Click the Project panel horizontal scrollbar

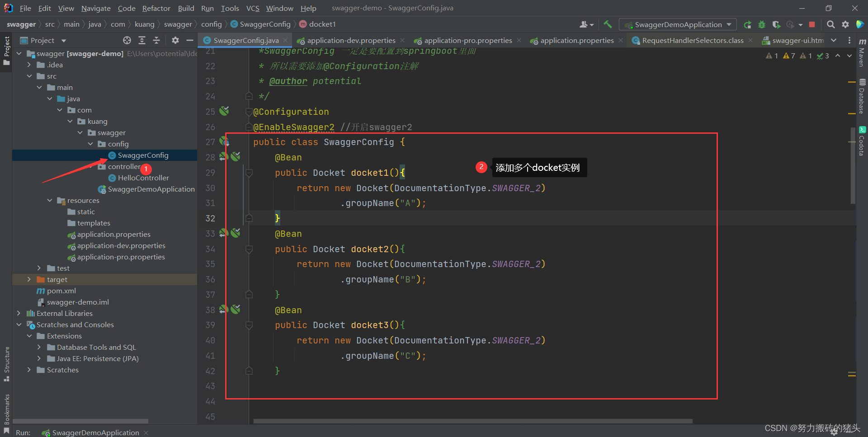coord(80,421)
